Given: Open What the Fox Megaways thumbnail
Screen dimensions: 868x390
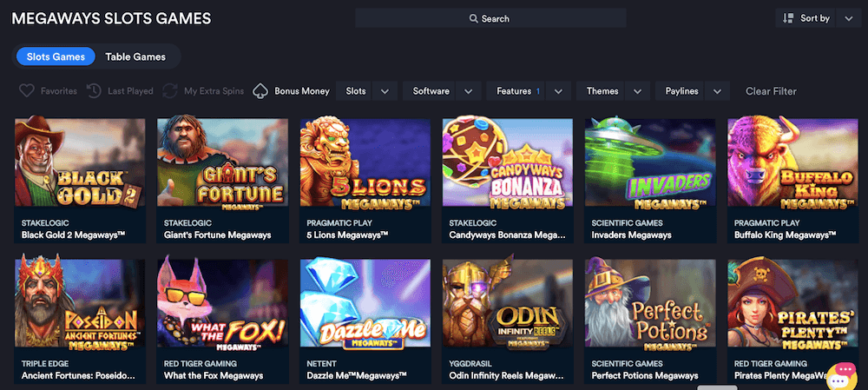Looking at the screenshot, I should (222, 303).
